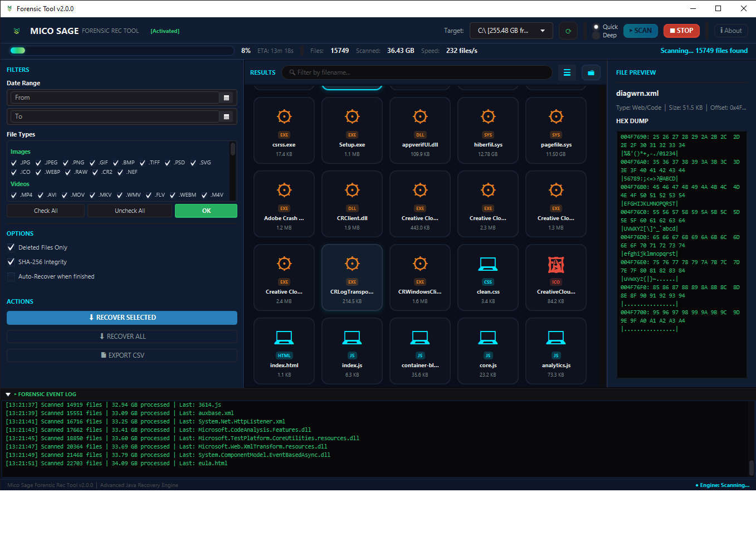
Task: Uncheck Deleted Files Only option
Action: (11, 247)
